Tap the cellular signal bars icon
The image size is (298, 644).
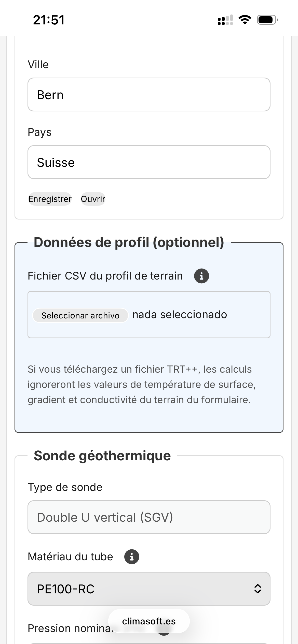coord(225,20)
